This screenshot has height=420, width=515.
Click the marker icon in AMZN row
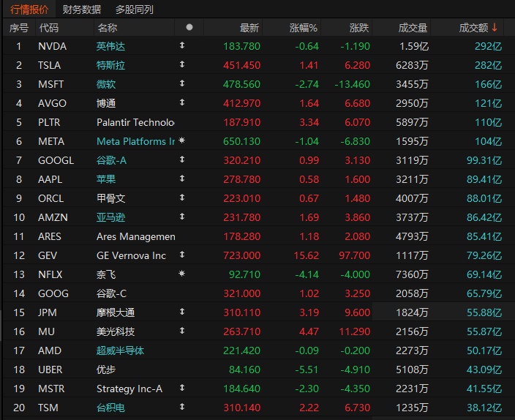182,217
